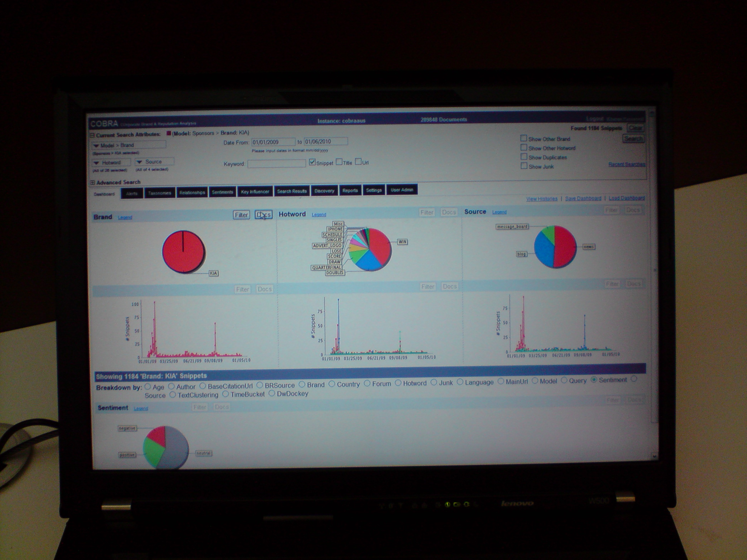Click the message_board label on Source pie
This screenshot has height=560, width=747.
pos(512,226)
